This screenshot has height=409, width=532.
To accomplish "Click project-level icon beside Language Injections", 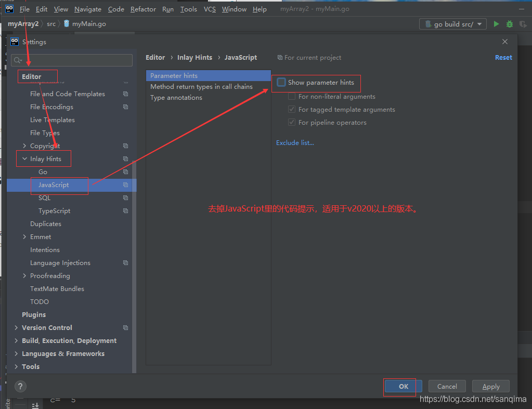I will 125,263.
